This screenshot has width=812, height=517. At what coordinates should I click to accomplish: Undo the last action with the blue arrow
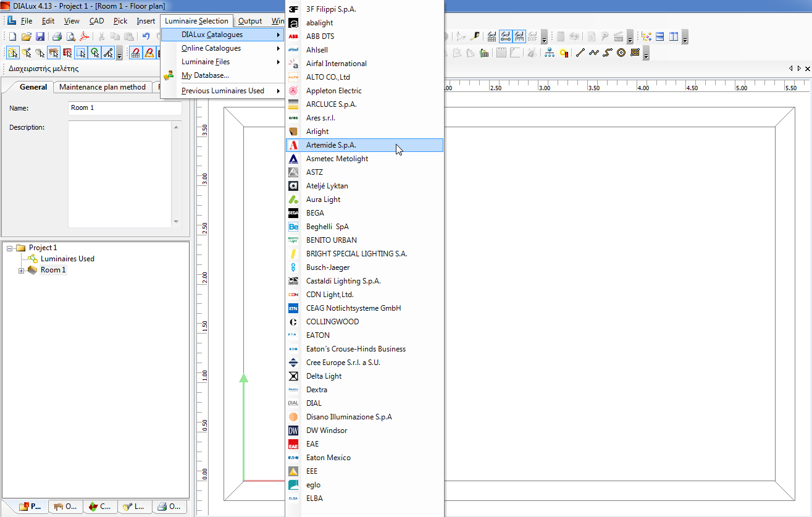[x=146, y=36]
